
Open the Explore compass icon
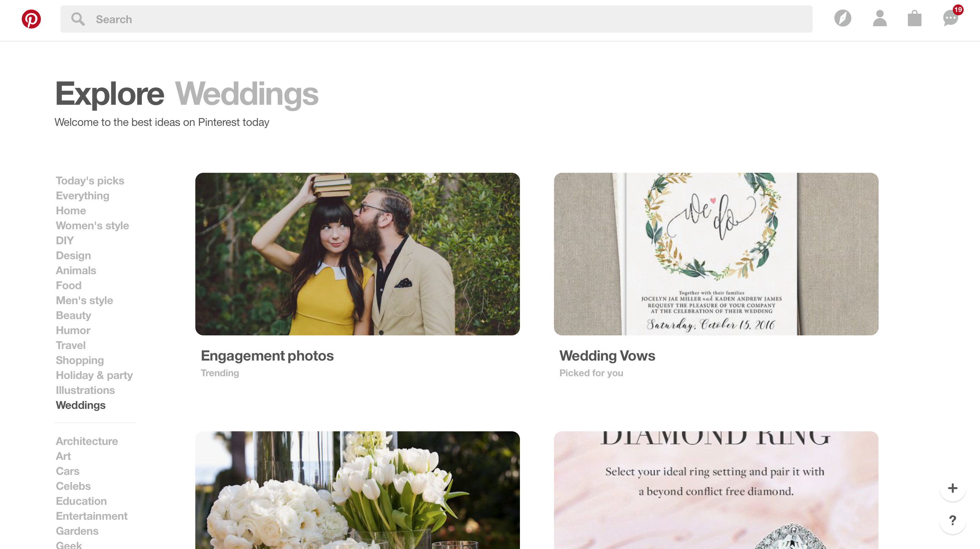point(843,18)
